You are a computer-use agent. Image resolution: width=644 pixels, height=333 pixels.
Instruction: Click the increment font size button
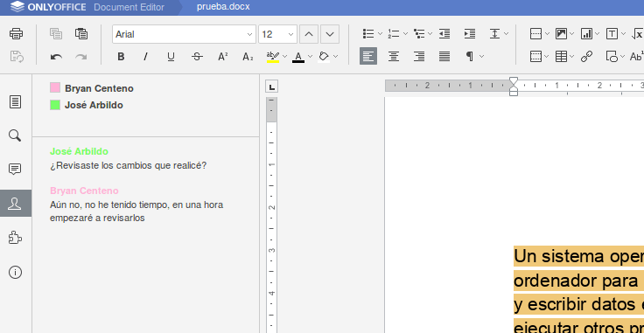click(309, 34)
